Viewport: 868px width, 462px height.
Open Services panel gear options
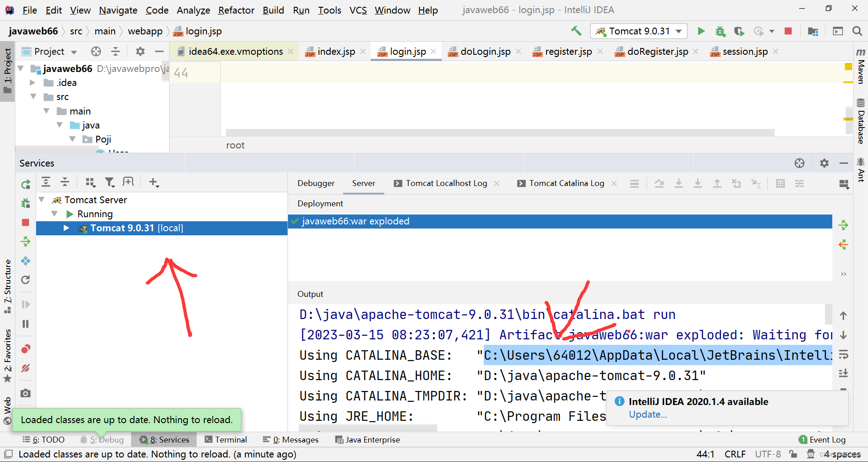click(824, 163)
